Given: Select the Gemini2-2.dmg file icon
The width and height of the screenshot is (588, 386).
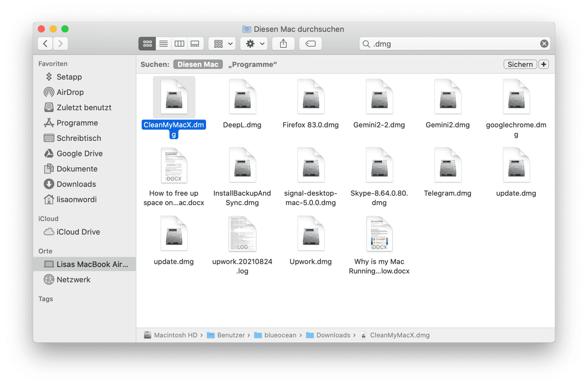Looking at the screenshot, I should point(379,97).
